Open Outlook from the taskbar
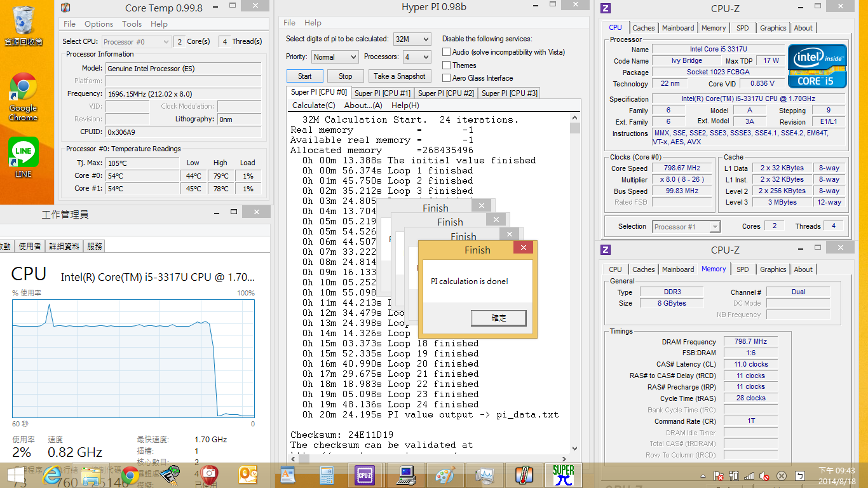The width and height of the screenshot is (868, 488). click(248, 475)
